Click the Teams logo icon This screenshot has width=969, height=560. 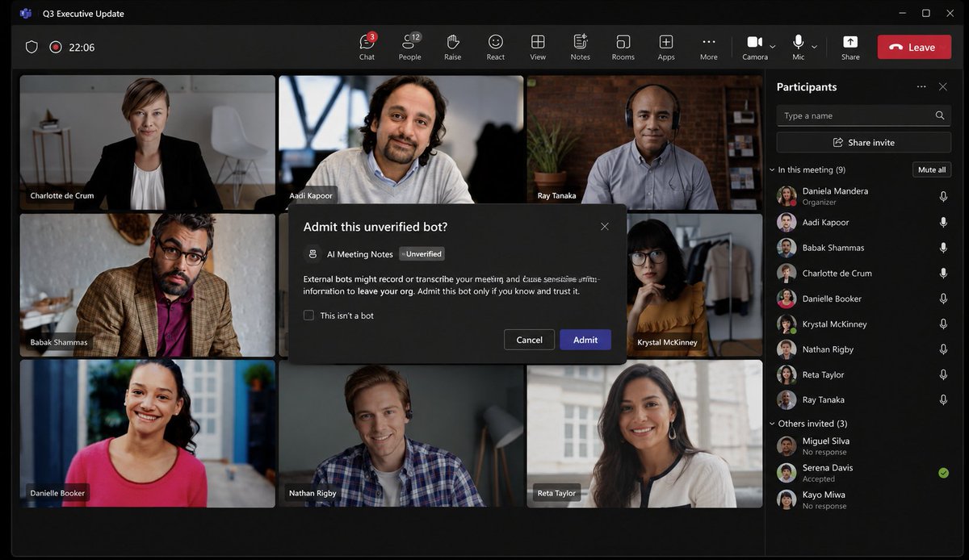[x=26, y=14]
